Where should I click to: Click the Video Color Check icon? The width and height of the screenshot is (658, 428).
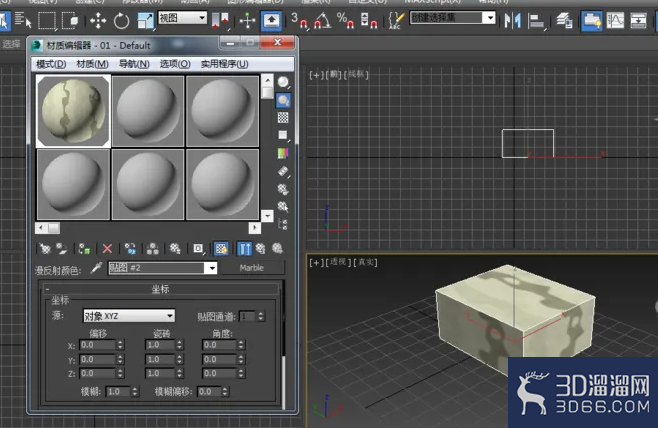pos(283,153)
